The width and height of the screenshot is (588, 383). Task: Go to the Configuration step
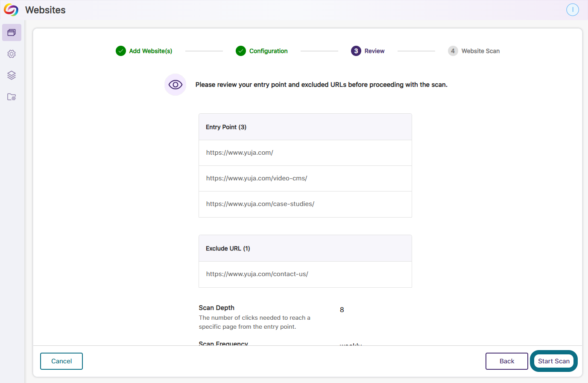[x=269, y=51]
